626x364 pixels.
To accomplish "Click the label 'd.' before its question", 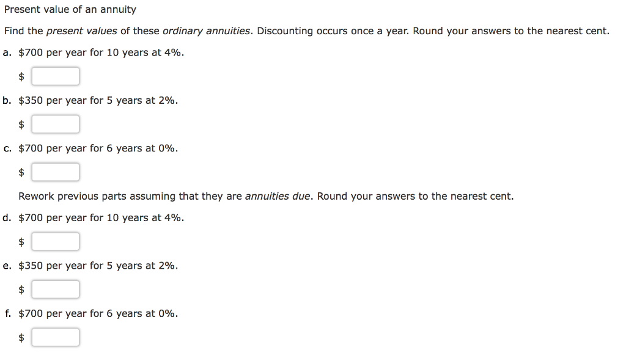I will [6, 217].
